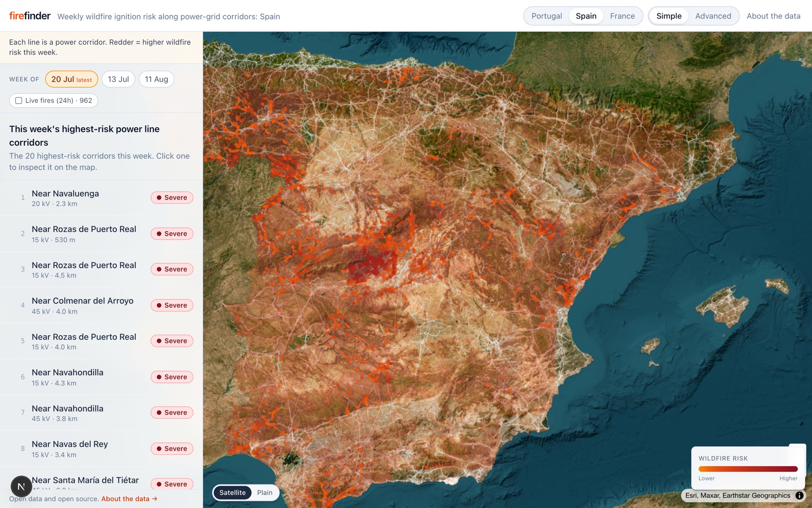
Task: Click the map attribution info icon
Action: (799, 495)
